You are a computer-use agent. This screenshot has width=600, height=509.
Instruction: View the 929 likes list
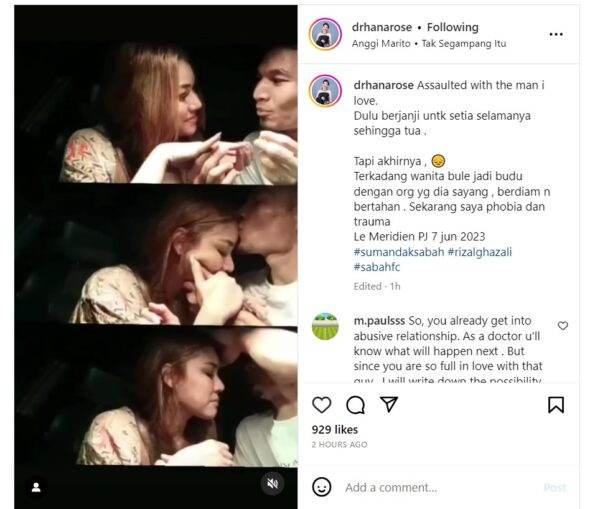(334, 428)
